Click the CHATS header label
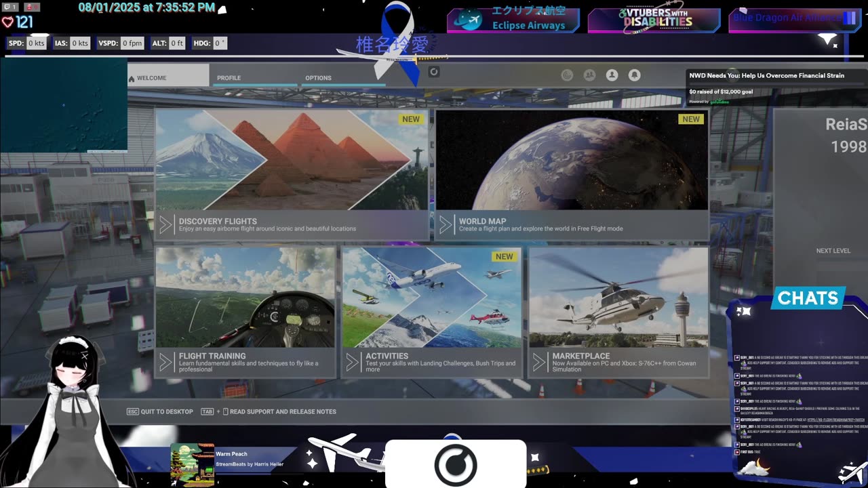The height and width of the screenshot is (488, 868). coord(808,298)
